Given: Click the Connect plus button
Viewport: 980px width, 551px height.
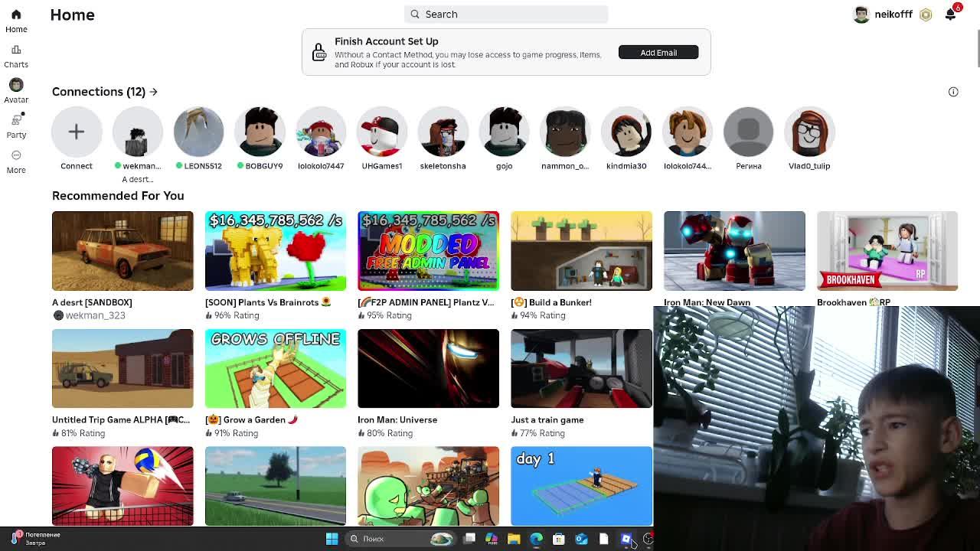Looking at the screenshot, I should point(77,132).
